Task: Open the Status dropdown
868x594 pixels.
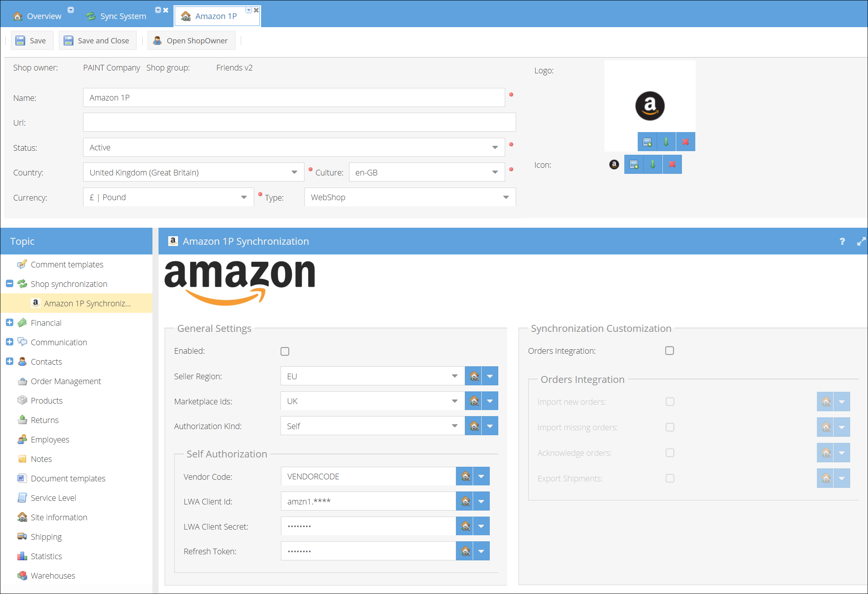Action: (x=495, y=147)
